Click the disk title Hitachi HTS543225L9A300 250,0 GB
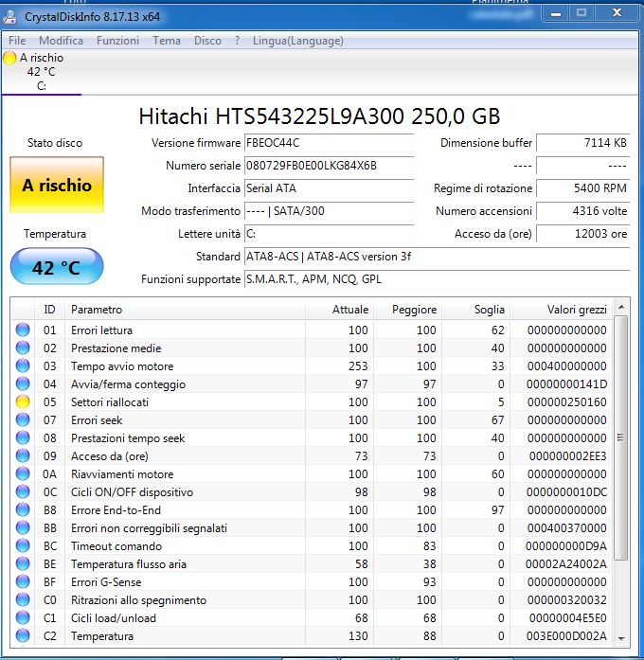Image resolution: width=644 pixels, height=660 pixels. [319, 116]
